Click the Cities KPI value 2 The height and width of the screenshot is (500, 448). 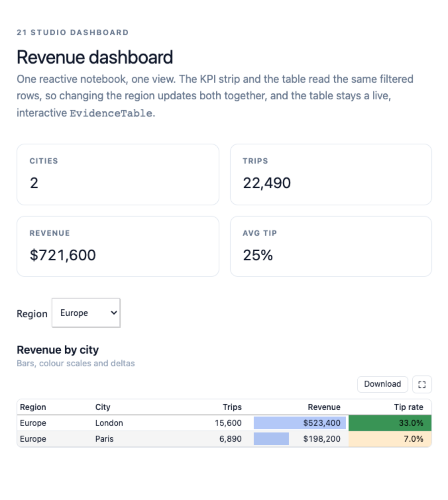pyautogui.click(x=34, y=183)
